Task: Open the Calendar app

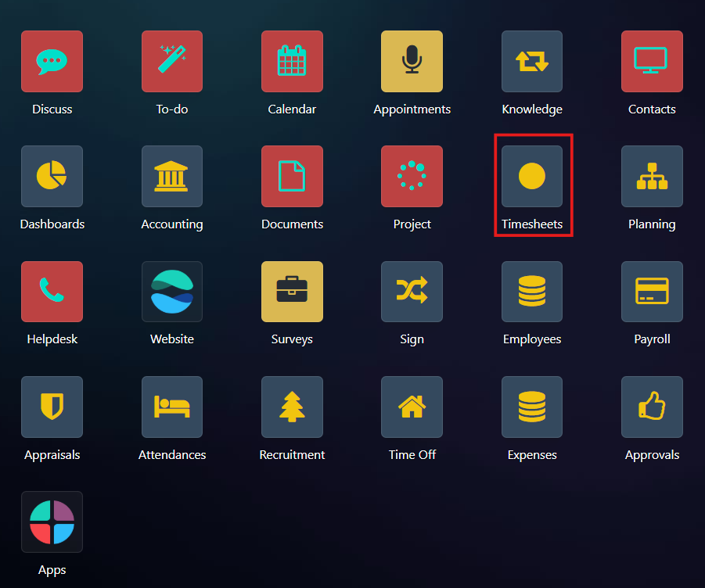Action: pyautogui.click(x=292, y=62)
